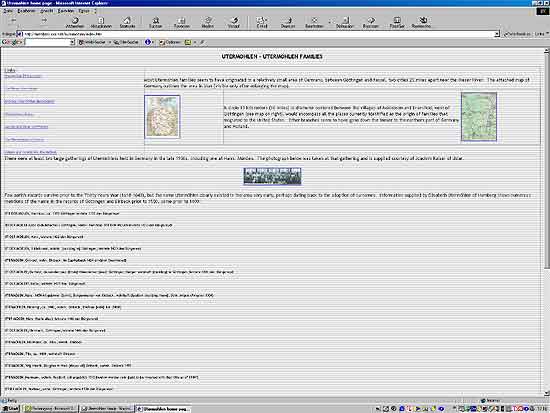Screen dimensions: 550x413
Task: Click the E-Mail toolbar button
Action: 262,22
